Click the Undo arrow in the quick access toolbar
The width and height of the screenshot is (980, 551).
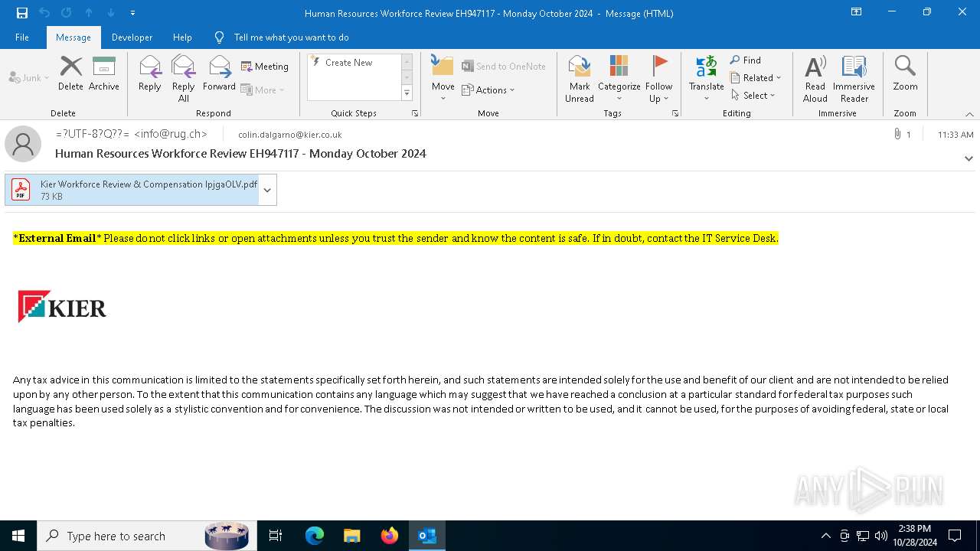44,12
